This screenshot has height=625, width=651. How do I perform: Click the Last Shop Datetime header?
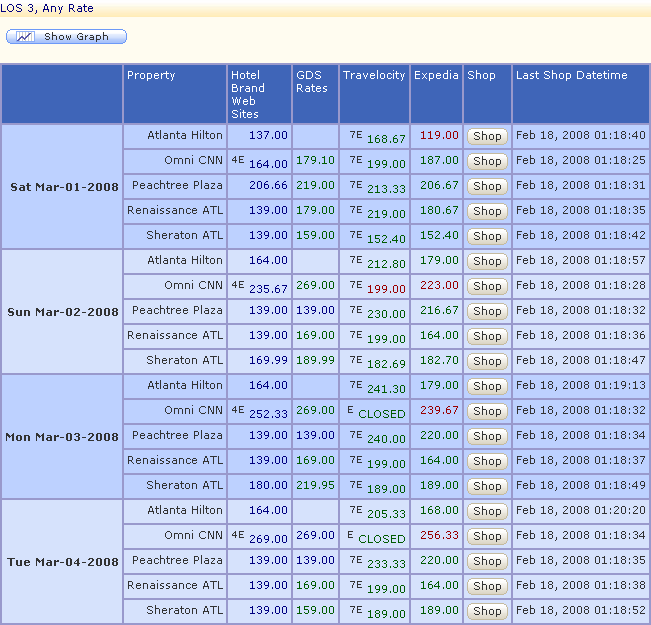(571, 75)
